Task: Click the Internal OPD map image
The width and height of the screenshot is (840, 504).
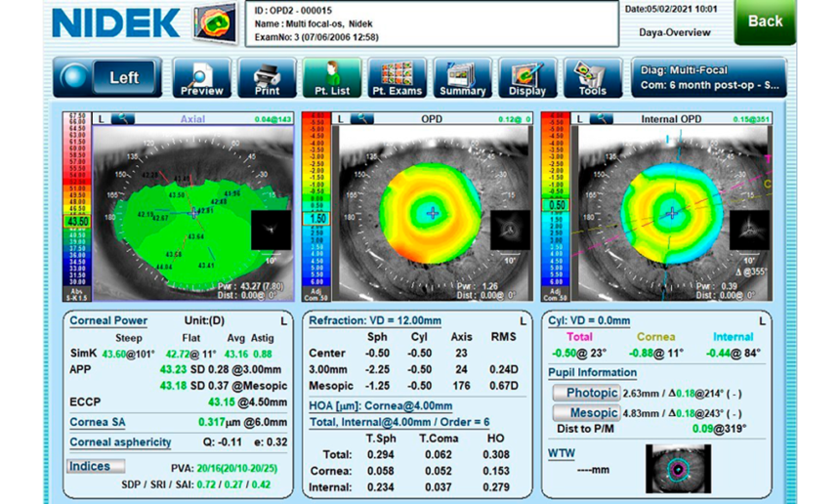Action: [672, 213]
